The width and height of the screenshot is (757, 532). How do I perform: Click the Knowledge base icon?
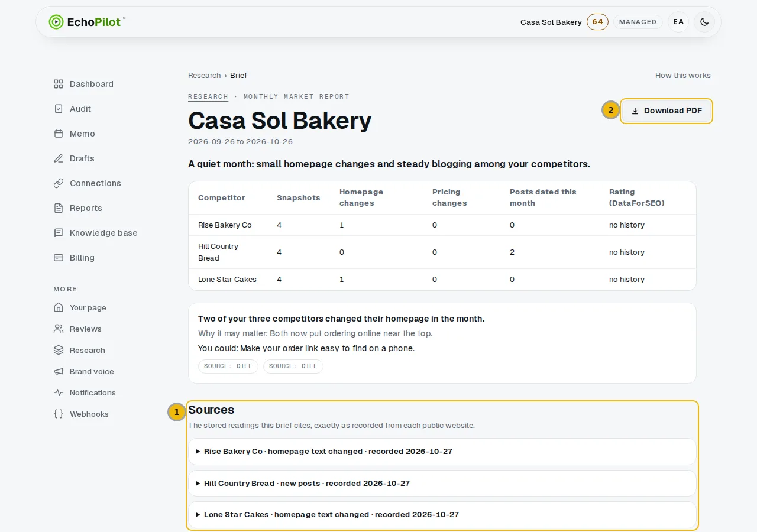coord(59,233)
